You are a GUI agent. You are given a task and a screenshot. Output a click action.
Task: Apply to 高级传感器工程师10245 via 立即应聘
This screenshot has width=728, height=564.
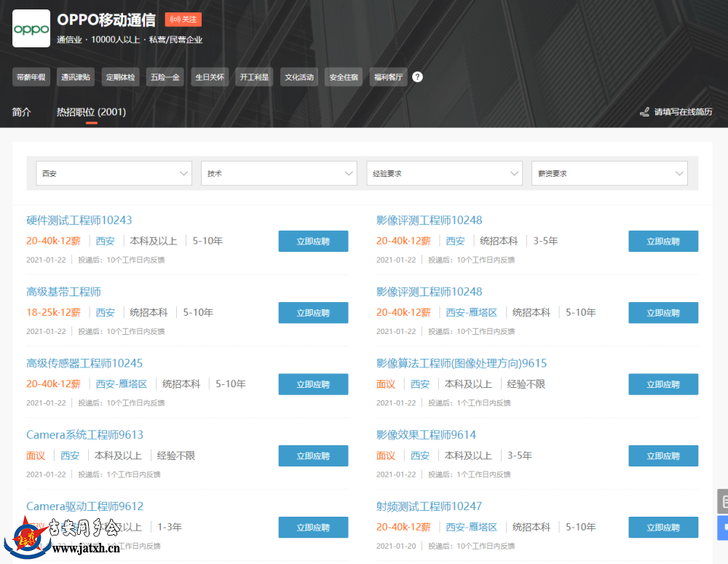click(x=313, y=384)
